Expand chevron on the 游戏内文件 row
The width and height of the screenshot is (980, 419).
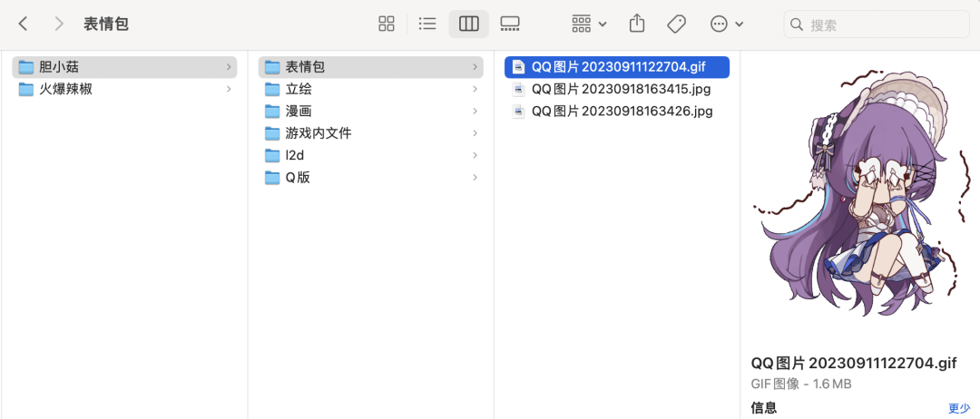(475, 133)
